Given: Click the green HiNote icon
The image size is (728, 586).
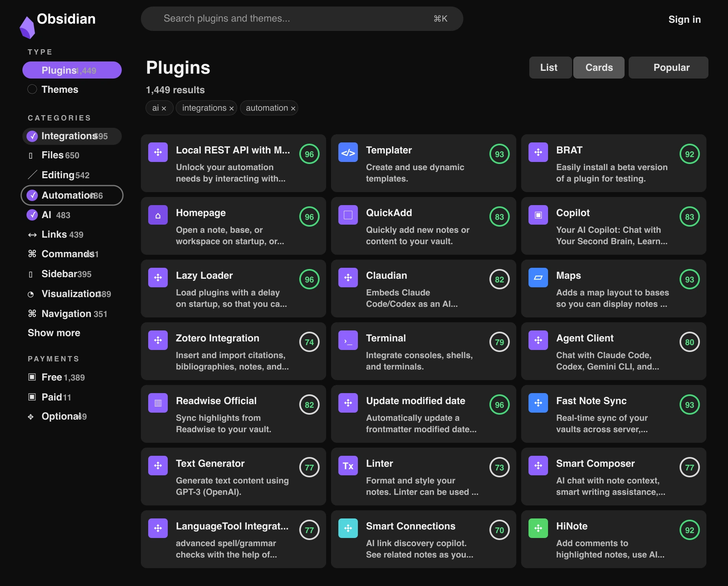Looking at the screenshot, I should (538, 528).
